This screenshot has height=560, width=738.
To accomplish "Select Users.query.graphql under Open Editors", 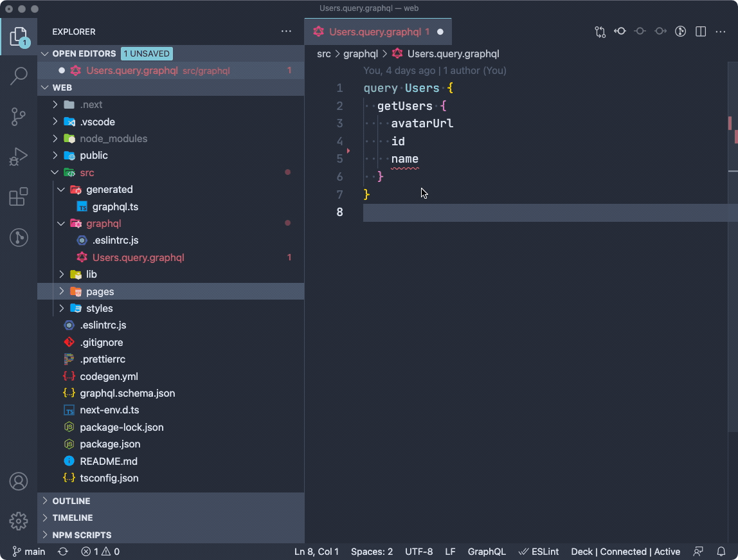I will [170, 71].
